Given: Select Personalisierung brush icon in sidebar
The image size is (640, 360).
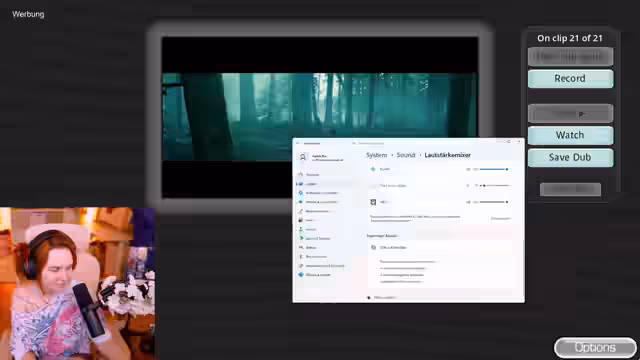Looking at the screenshot, I should (301, 211).
